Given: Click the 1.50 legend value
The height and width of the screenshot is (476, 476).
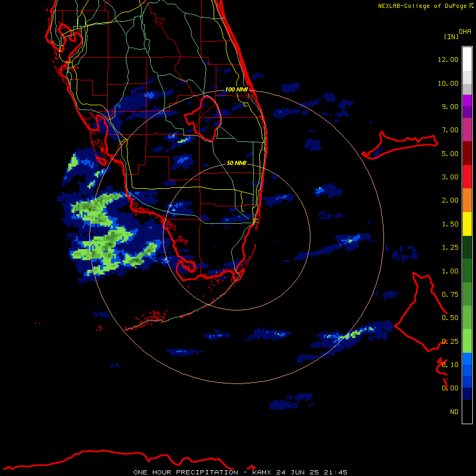Looking at the screenshot, I should (x=450, y=224).
